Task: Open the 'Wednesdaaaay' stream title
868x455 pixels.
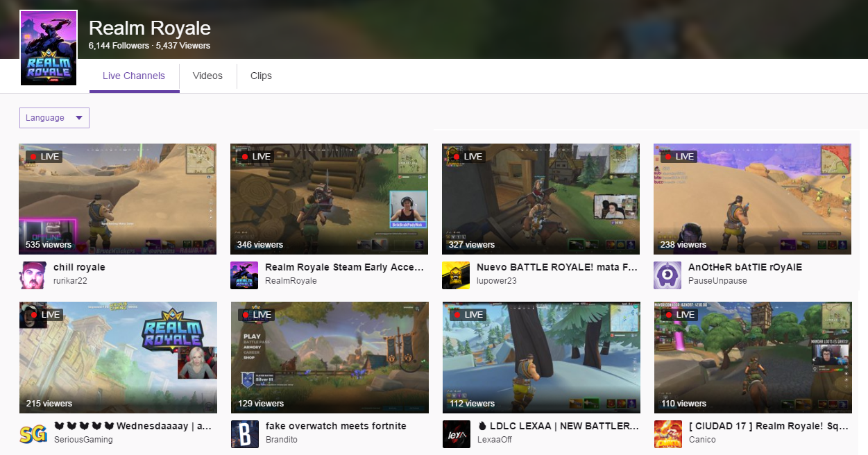Action: coord(133,426)
